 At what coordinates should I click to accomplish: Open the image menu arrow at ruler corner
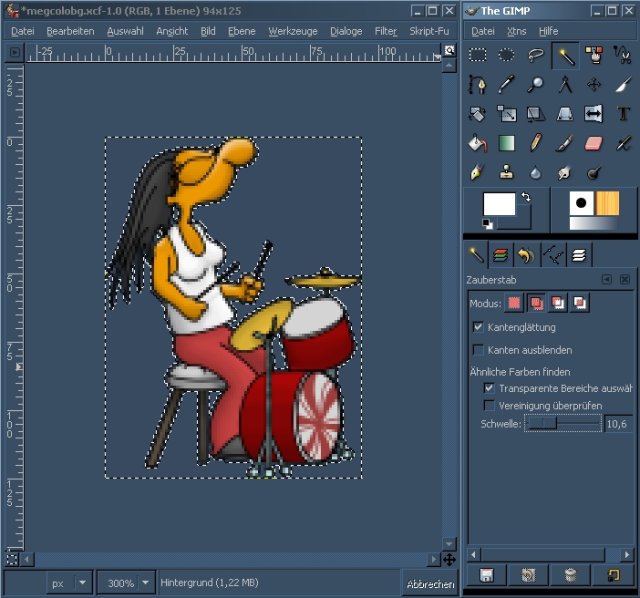[x=15, y=52]
